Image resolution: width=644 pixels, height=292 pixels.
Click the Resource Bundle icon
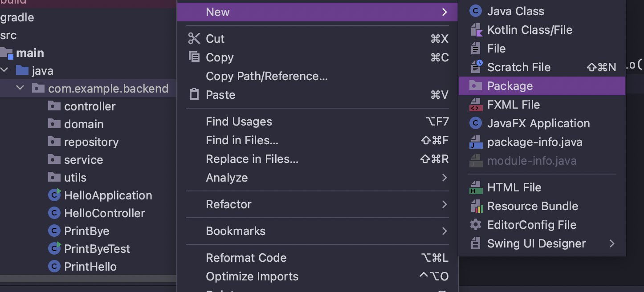tap(476, 206)
